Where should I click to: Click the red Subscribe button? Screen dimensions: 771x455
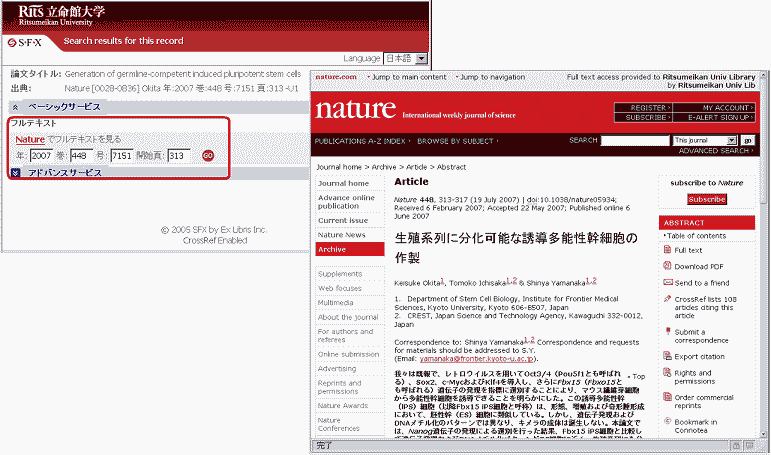pos(707,199)
